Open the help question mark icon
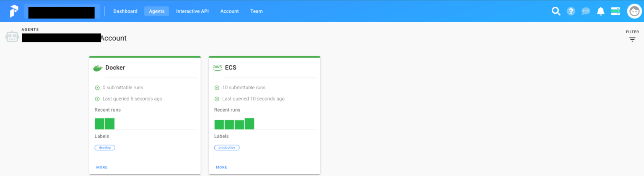This screenshot has width=644, height=176. pyautogui.click(x=571, y=11)
